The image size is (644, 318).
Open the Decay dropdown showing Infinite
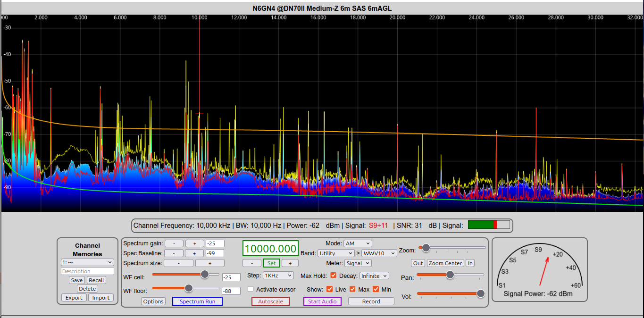[x=374, y=276]
